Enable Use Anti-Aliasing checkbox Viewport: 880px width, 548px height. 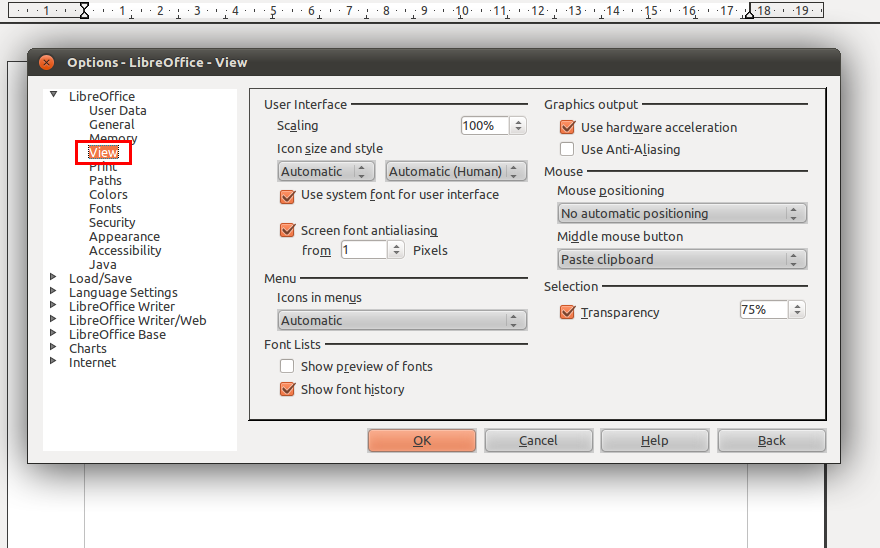[x=567, y=149]
